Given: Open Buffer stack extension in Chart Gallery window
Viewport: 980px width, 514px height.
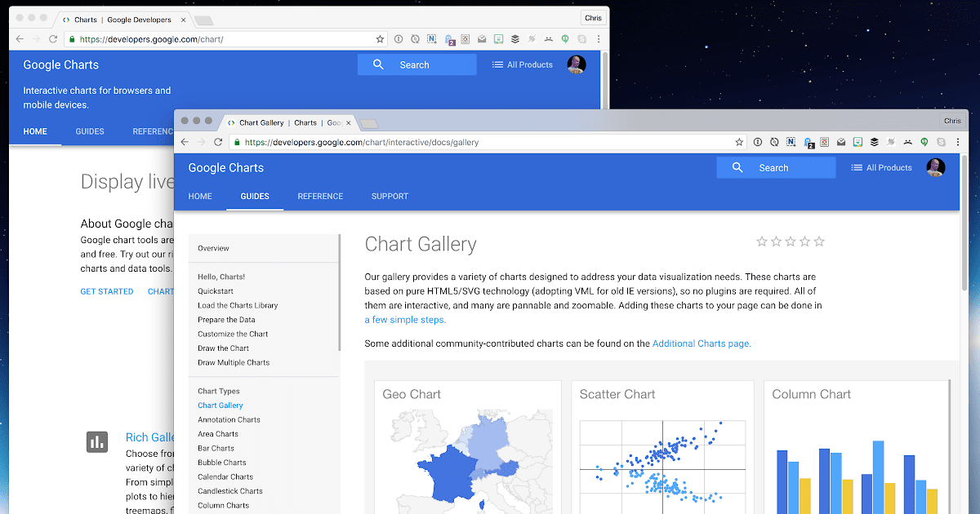Looking at the screenshot, I should click(x=874, y=142).
